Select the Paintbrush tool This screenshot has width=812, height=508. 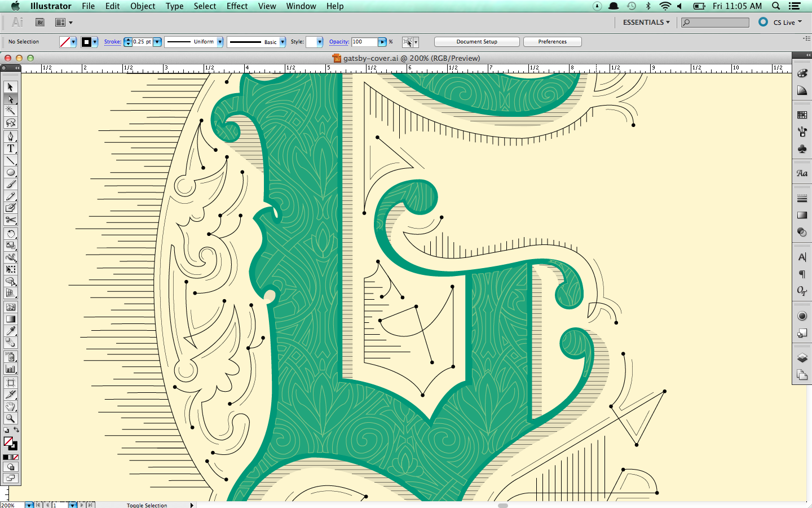coord(10,185)
